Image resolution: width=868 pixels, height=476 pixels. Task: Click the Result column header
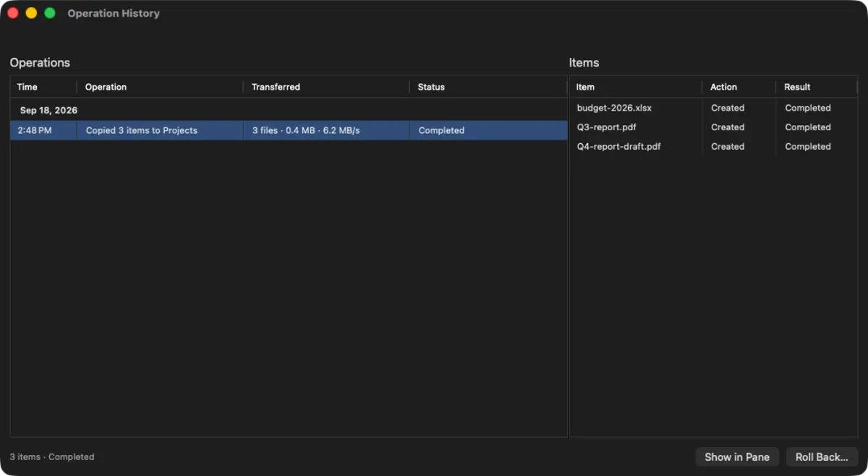coord(817,87)
